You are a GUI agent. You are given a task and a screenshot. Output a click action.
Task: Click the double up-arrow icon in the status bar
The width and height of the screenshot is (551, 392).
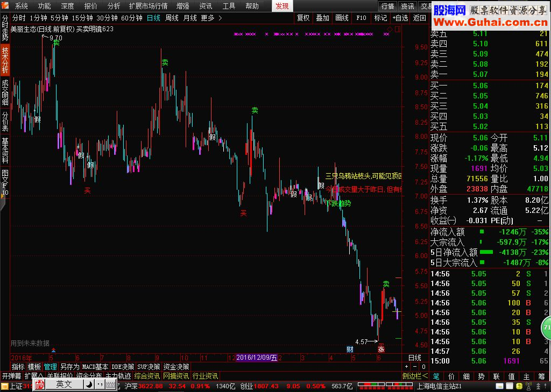tap(538, 387)
